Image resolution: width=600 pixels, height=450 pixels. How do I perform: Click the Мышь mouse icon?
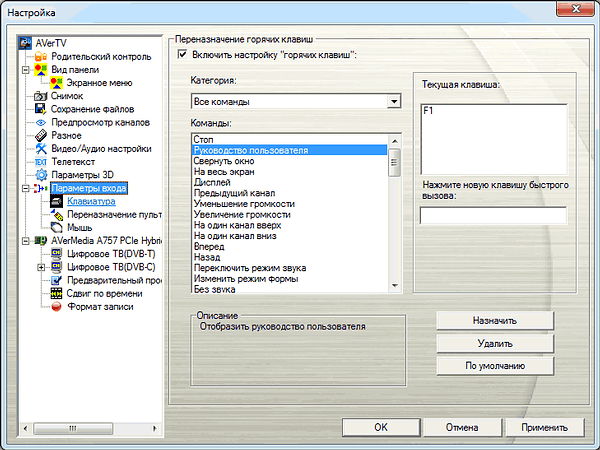56,228
